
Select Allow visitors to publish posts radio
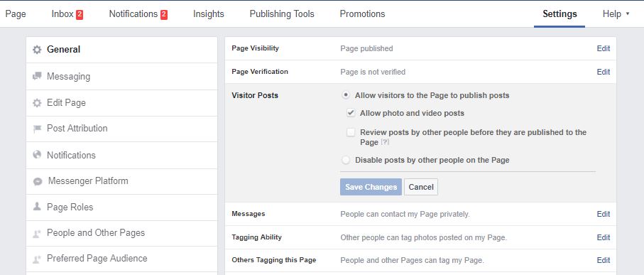(x=346, y=95)
